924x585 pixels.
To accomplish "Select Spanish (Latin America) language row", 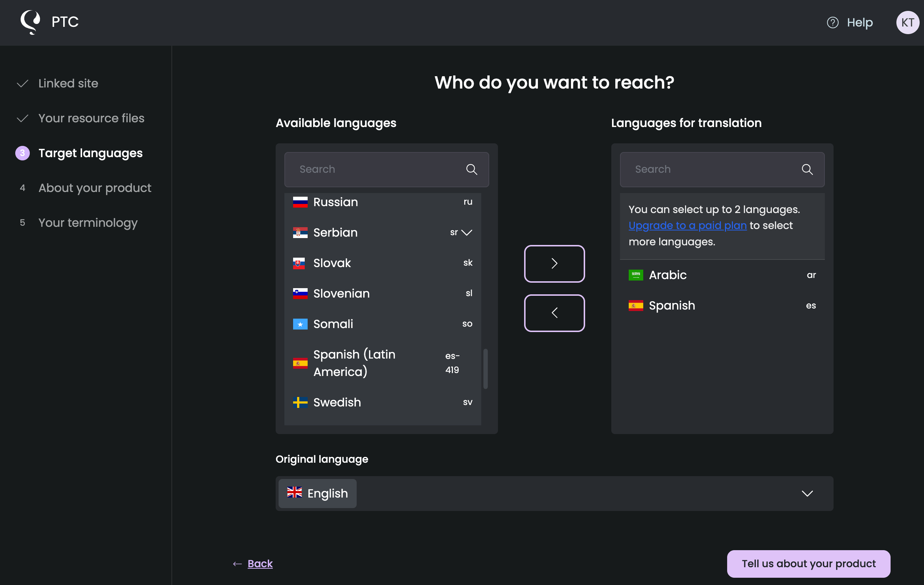I will (x=382, y=363).
